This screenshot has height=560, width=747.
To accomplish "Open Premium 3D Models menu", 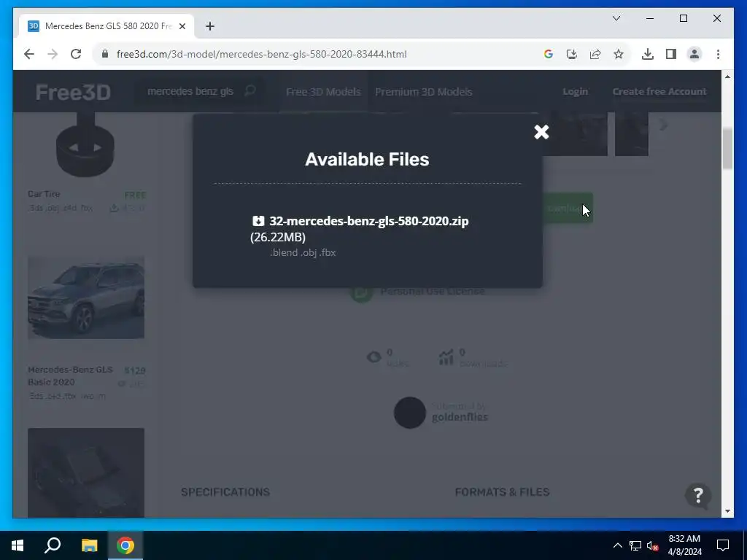I will tap(424, 91).
